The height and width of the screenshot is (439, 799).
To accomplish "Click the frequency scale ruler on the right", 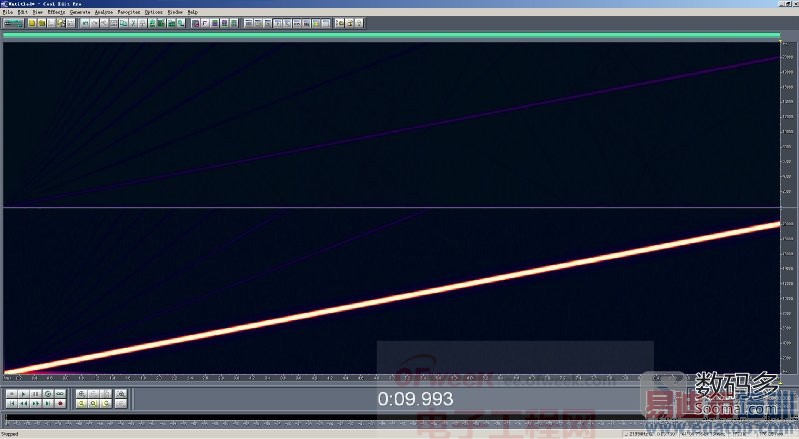I will [x=788, y=208].
